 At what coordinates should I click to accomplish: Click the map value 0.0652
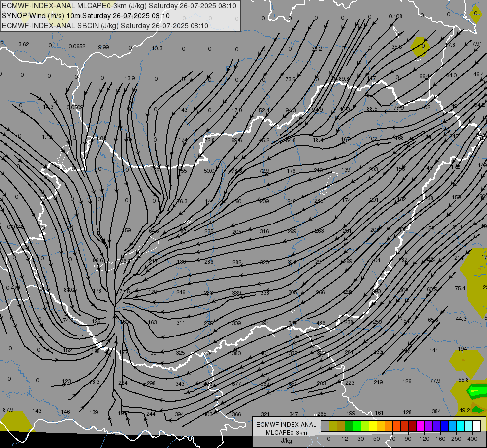point(77,46)
